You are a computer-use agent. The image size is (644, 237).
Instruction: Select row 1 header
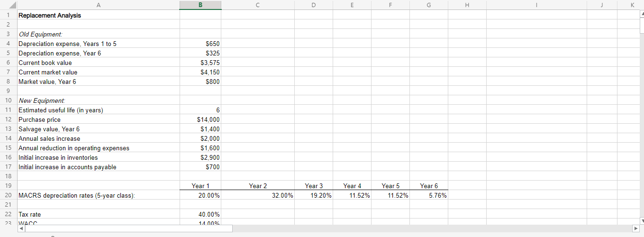click(x=8, y=15)
